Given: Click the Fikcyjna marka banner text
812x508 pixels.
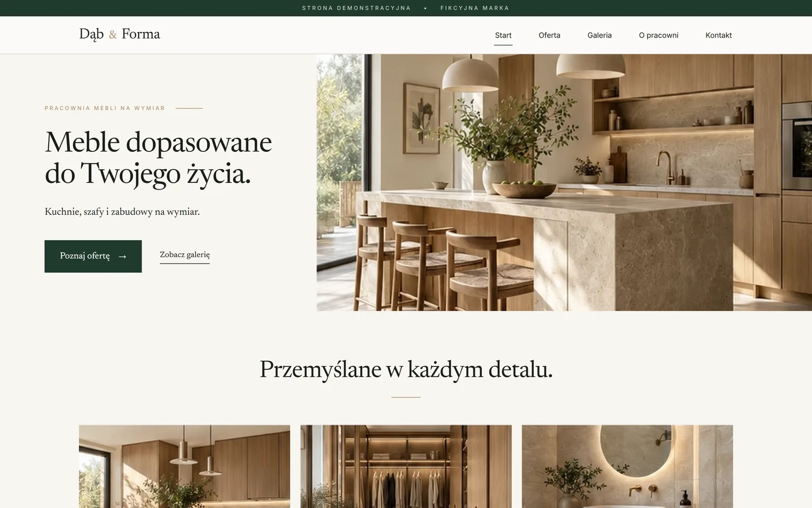Looking at the screenshot, I should coord(475,8).
